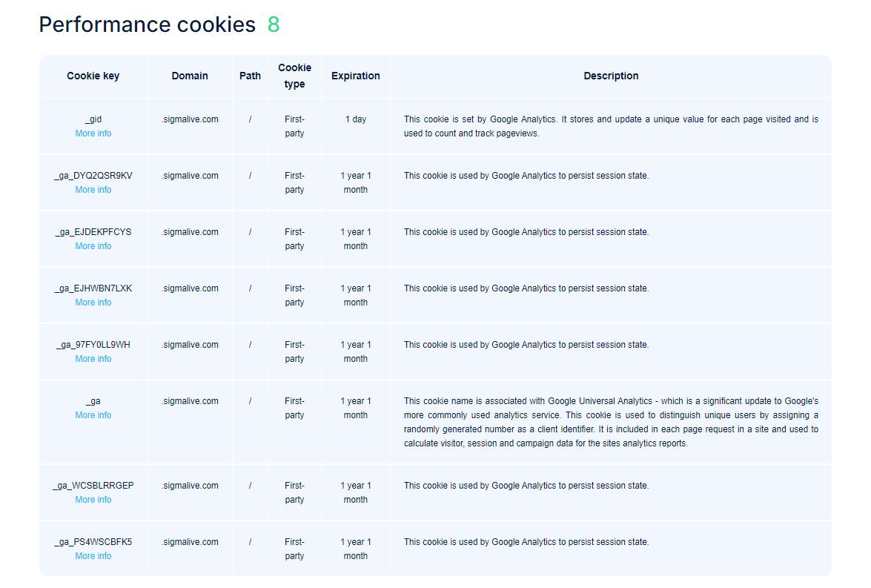Show More info under _ga_PS4WSCBFK5
Viewport: 871px width, 588px height.
click(93, 556)
